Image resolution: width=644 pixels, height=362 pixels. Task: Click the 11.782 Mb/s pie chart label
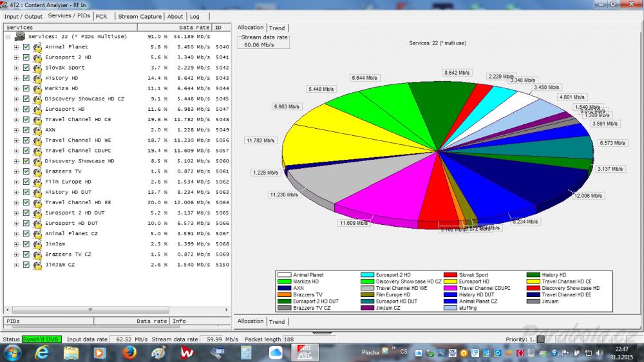coord(260,140)
